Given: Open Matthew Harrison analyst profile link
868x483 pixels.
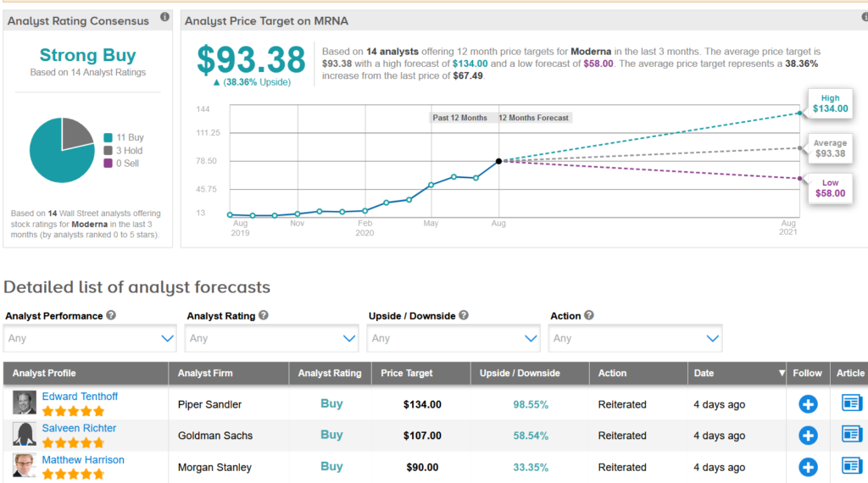Looking at the screenshot, I should [x=83, y=460].
